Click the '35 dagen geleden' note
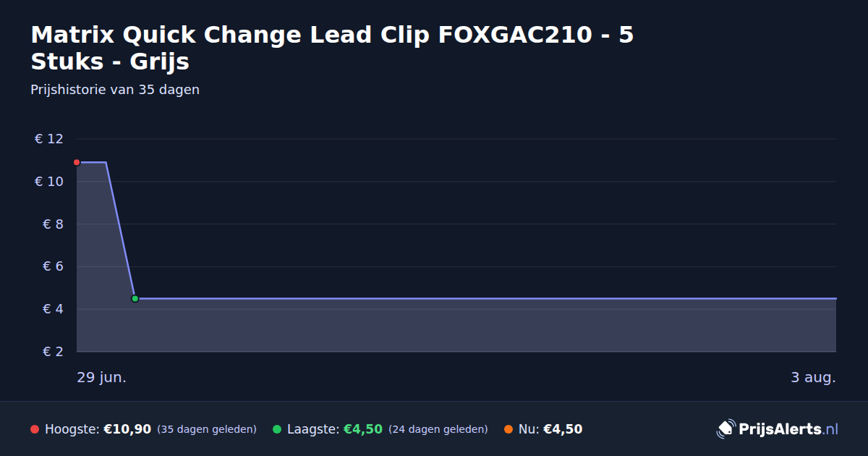Viewport: 868px width, 456px height. (207, 429)
